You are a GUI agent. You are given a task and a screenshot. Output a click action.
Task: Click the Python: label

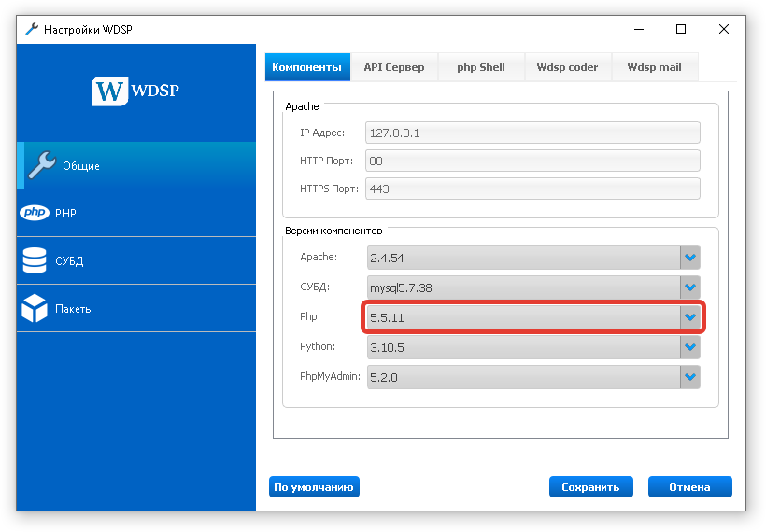(318, 346)
